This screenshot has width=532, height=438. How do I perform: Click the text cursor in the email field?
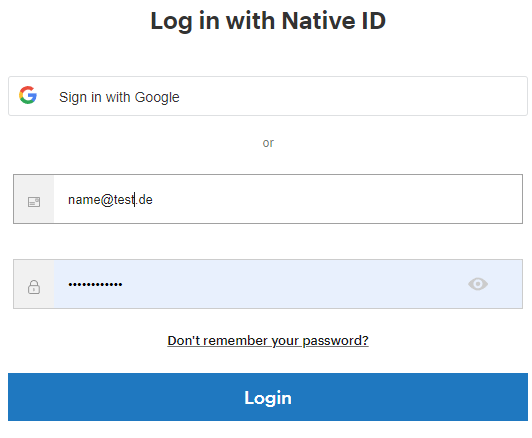pos(135,199)
